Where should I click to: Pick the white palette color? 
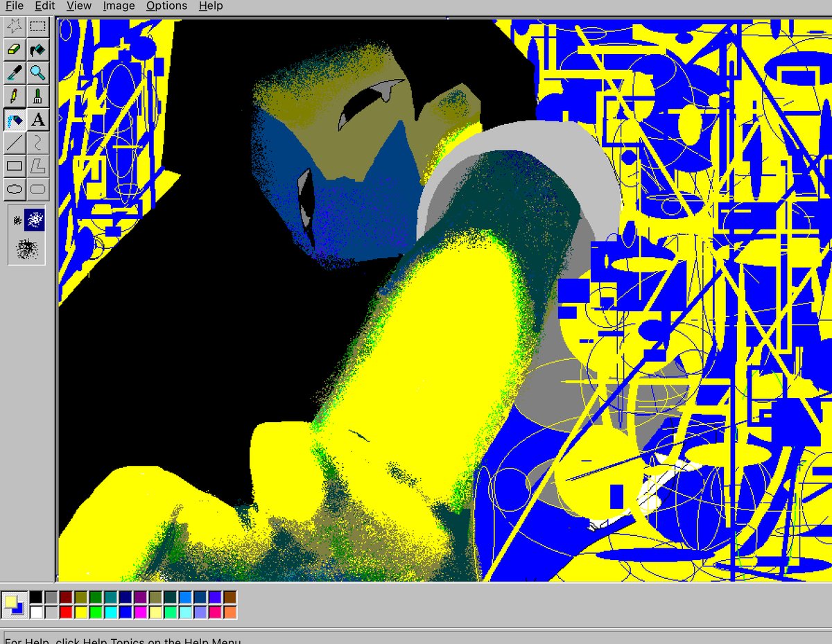[x=36, y=612]
